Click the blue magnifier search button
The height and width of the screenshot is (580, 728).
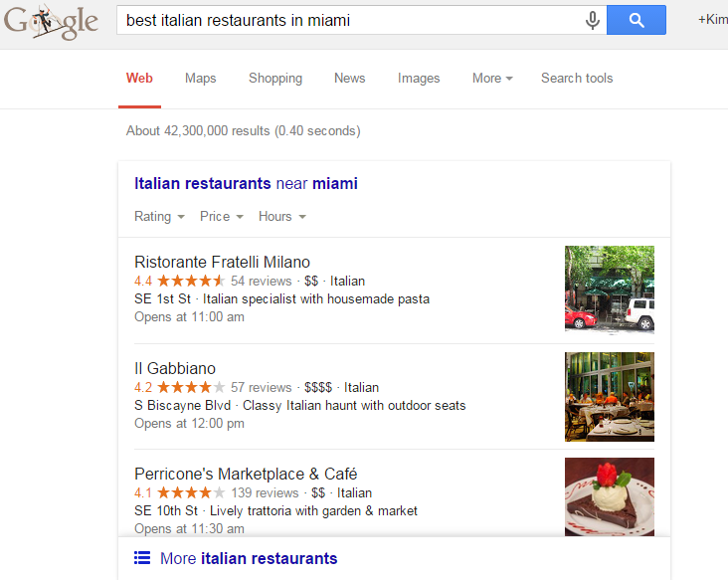637,20
